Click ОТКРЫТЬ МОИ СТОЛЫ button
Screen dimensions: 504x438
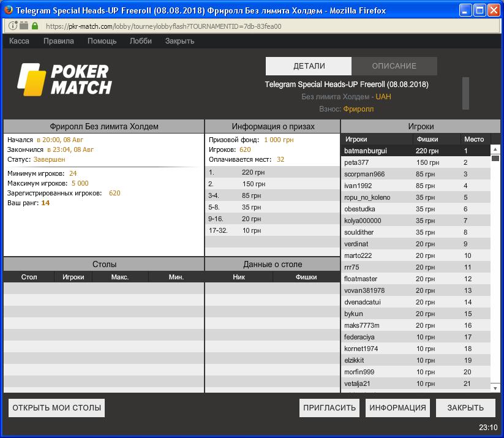(56, 408)
